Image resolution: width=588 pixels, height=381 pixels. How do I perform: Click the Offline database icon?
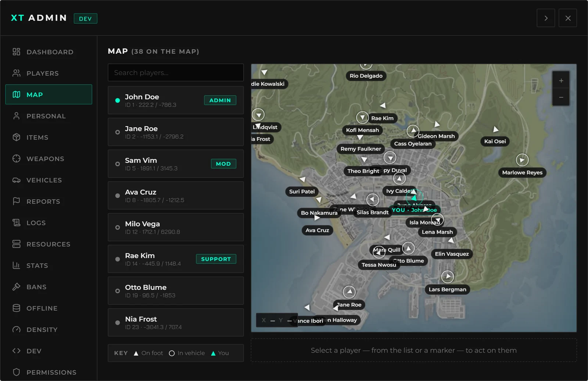coord(16,308)
